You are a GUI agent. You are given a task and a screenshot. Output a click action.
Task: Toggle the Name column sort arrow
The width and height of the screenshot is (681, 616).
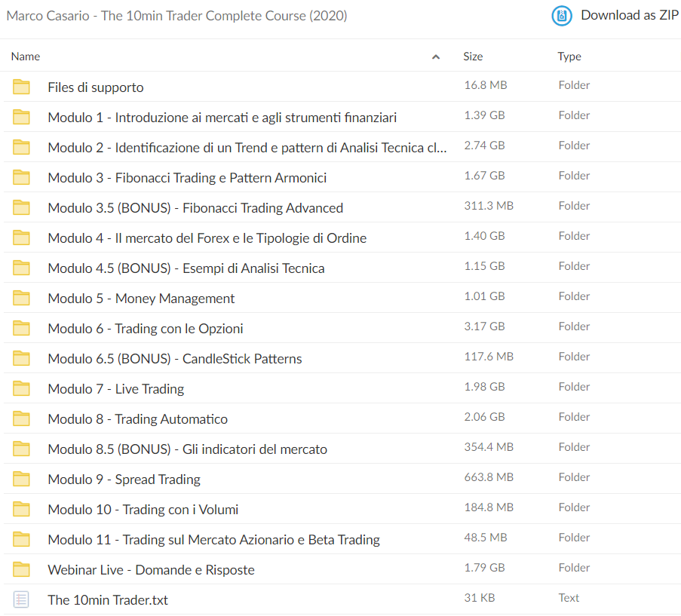click(436, 57)
